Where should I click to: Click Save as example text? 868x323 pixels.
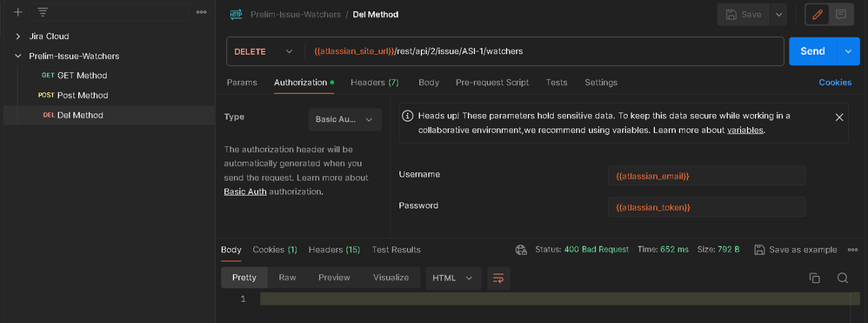click(804, 250)
